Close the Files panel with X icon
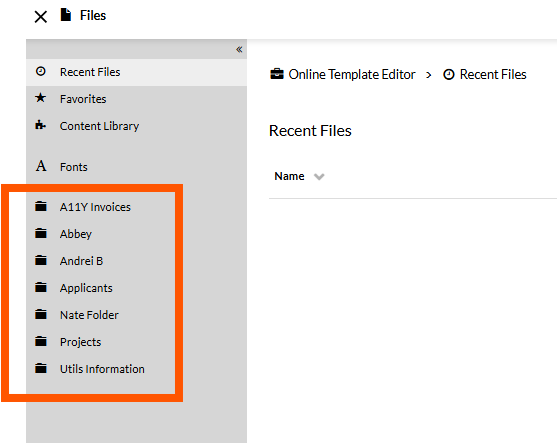 tap(41, 17)
